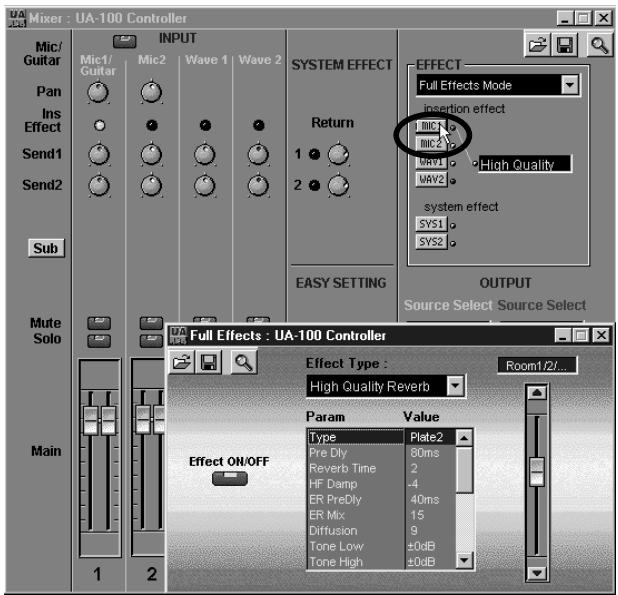Click the magnifier icon in Mixer window
Viewport: 618px width, 595px height.
point(599,45)
